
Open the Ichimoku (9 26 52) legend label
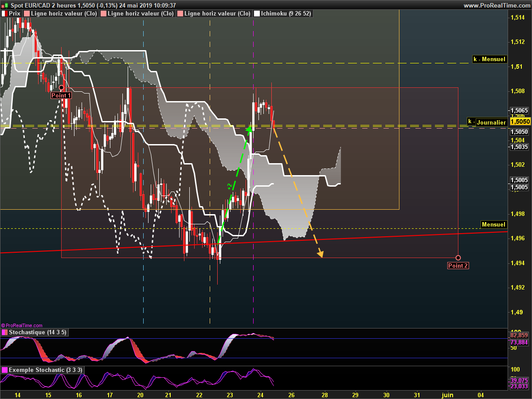click(x=286, y=14)
